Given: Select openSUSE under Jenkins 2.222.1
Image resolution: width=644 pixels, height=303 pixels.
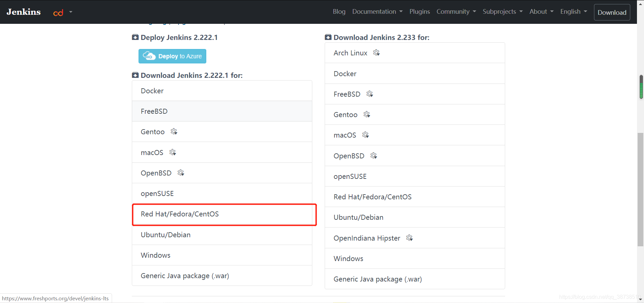Looking at the screenshot, I should coord(222,194).
